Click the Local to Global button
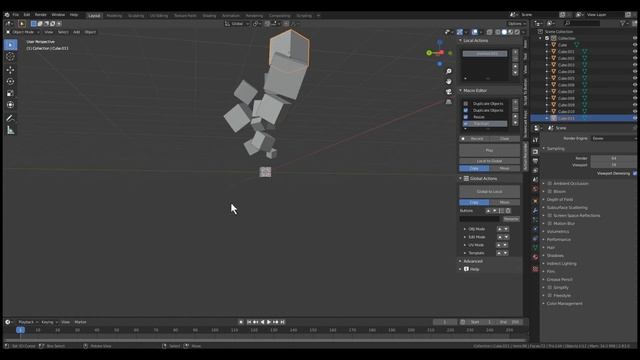Screen dimensions: 640x360 [489, 161]
